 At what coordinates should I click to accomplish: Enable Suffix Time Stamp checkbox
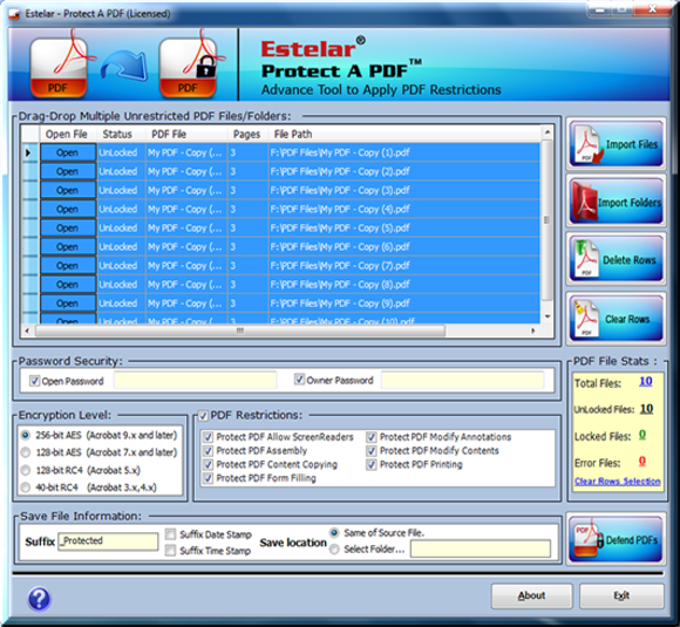click(x=171, y=550)
